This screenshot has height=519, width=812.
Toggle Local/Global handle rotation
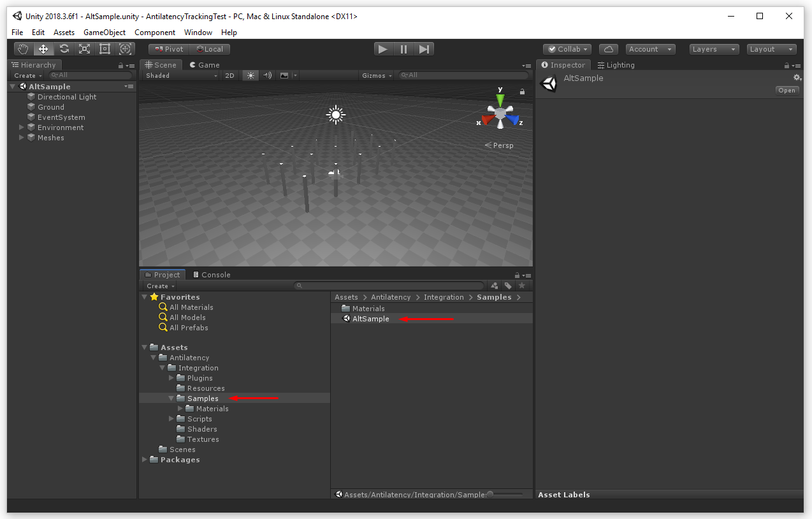click(210, 49)
